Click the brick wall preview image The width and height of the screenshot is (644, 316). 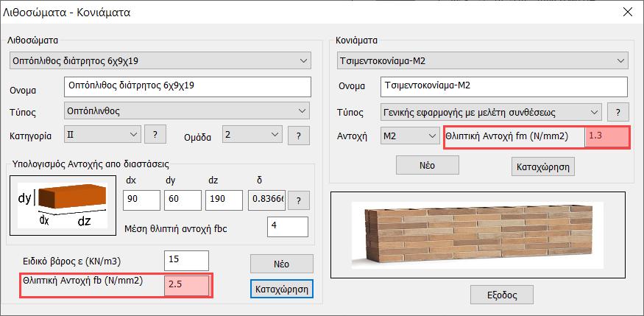point(478,235)
